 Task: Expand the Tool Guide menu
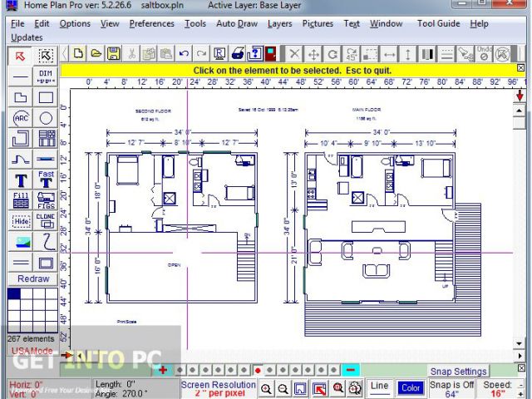click(x=438, y=23)
